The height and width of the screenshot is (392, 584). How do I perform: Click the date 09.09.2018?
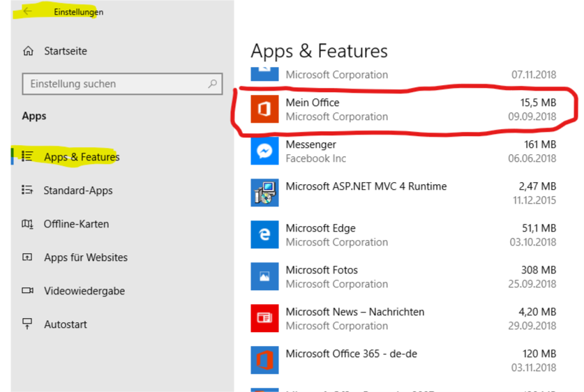pos(532,116)
